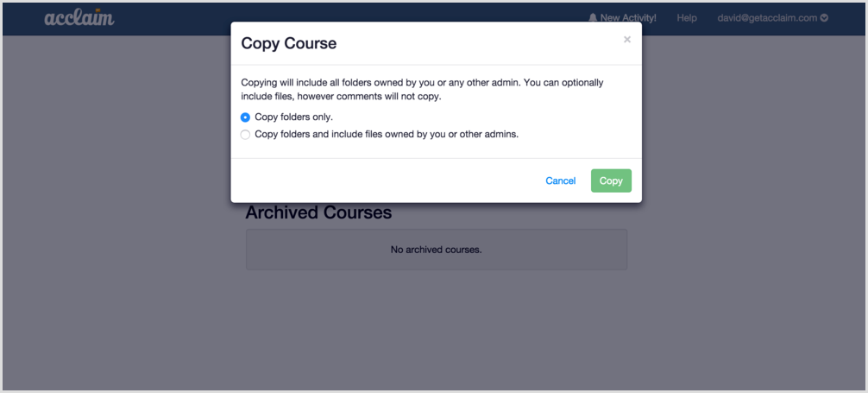The width and height of the screenshot is (868, 393).
Task: Open the david@getacclaim.com account menu
Action: click(x=773, y=18)
